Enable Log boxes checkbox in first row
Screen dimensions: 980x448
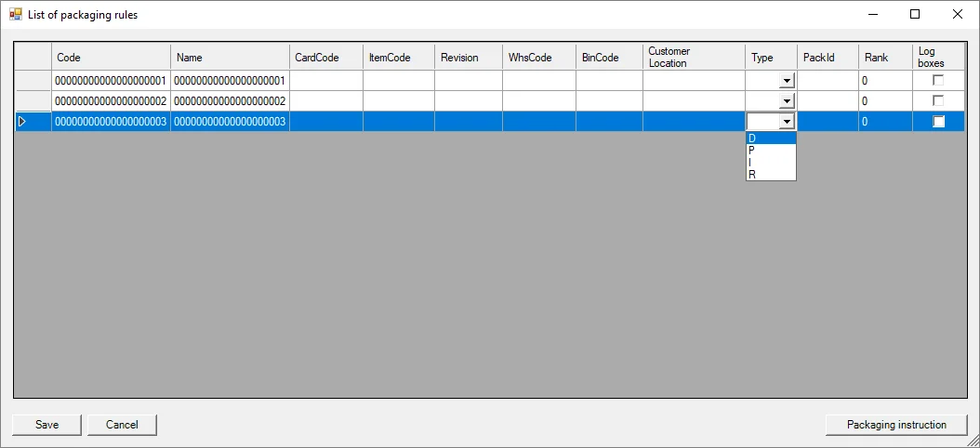tap(938, 81)
